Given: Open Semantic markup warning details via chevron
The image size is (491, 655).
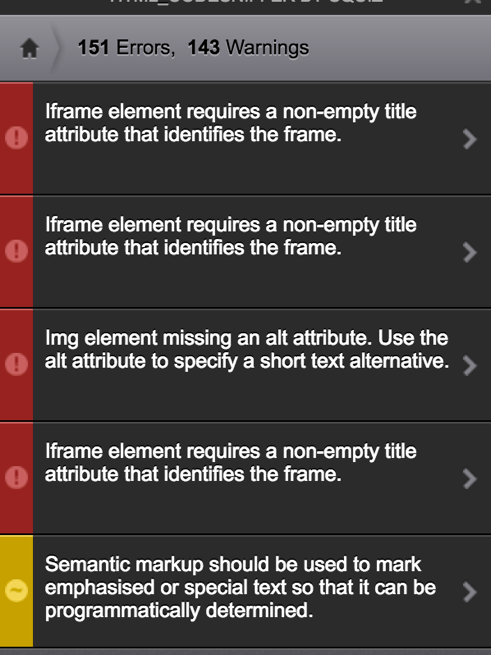Looking at the screenshot, I should (470, 592).
